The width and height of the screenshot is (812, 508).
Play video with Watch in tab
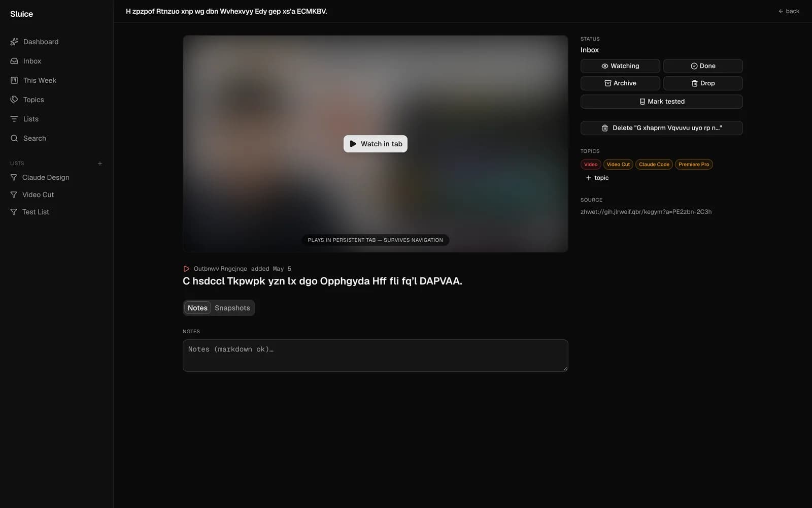[x=376, y=144]
